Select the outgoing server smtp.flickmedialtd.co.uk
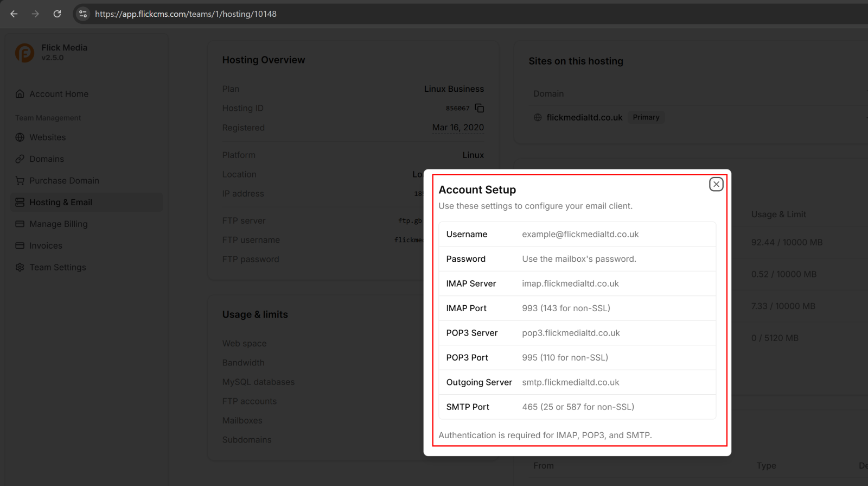 pos(571,382)
